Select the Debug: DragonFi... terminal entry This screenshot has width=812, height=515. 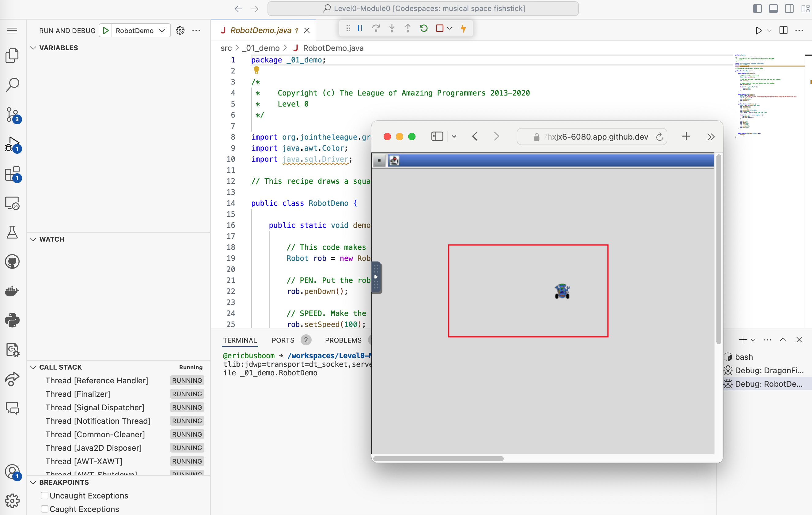click(769, 370)
